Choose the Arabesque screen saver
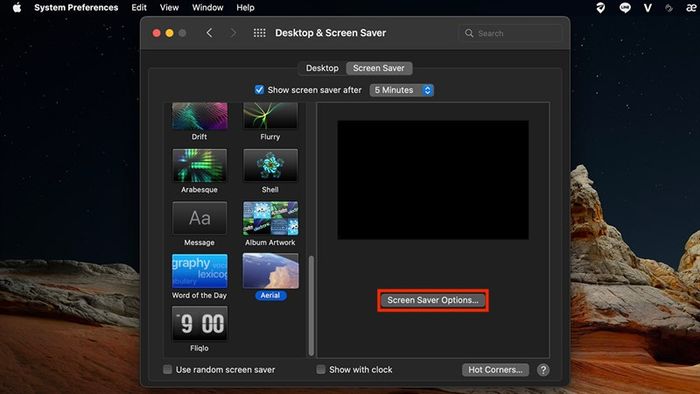This screenshot has width=700, height=394. 200,166
